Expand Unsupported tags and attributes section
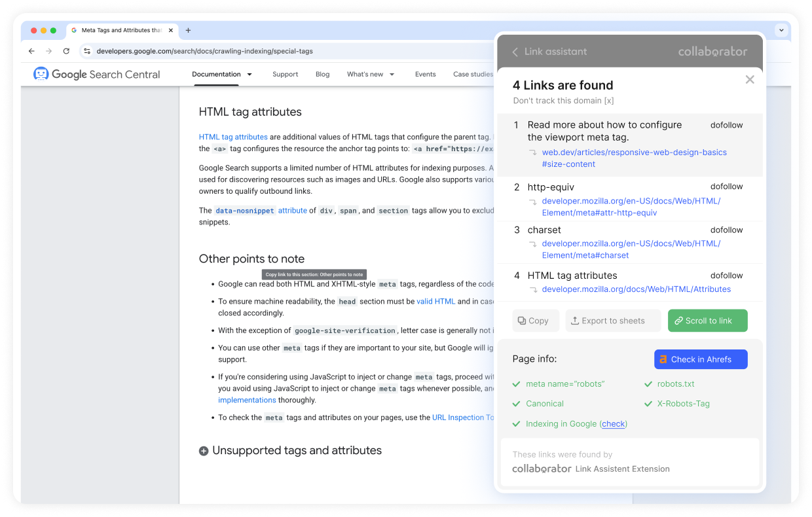 [x=204, y=451]
